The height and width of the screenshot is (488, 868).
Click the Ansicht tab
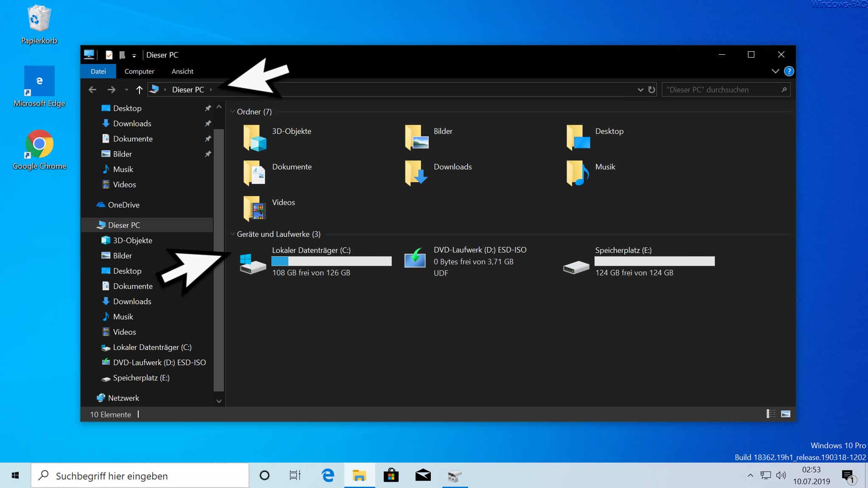[x=182, y=71]
